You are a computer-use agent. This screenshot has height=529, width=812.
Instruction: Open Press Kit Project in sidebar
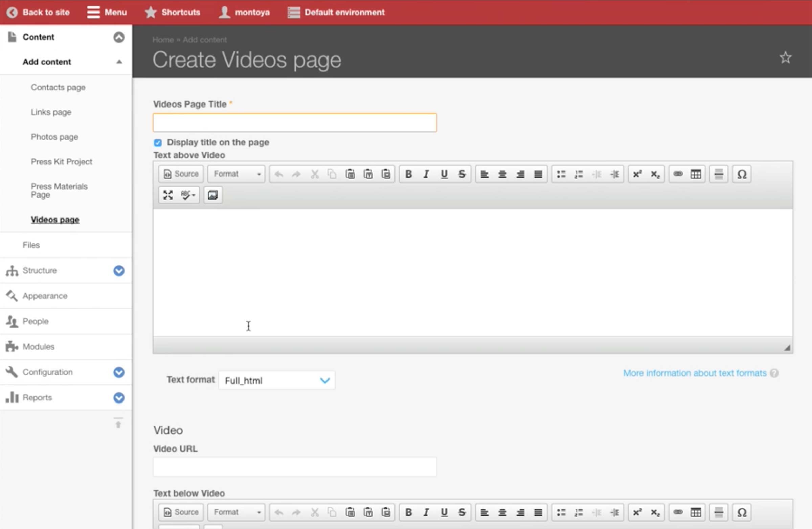click(62, 162)
